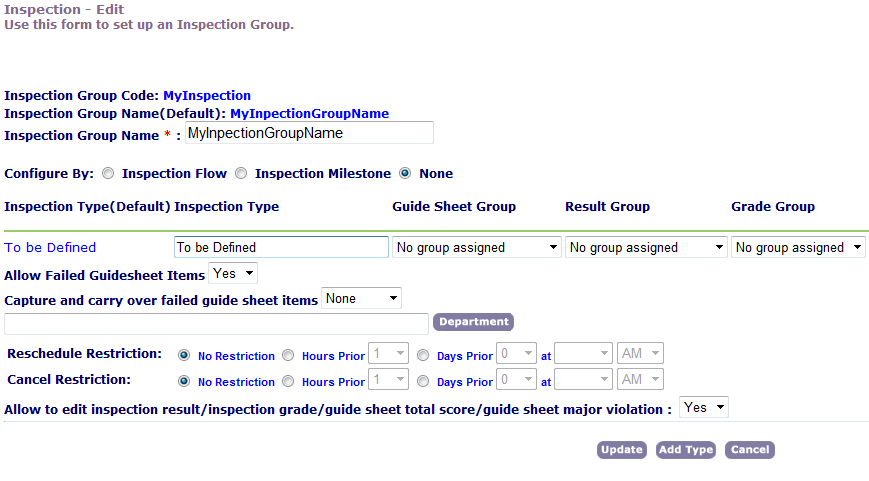This screenshot has height=481, width=869.
Task: Open Allow Failed Guidesheet Items dropdown
Action: [234, 273]
